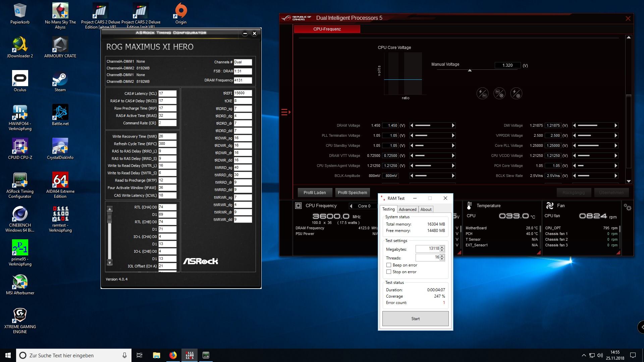Select the CPU-Frequenz tab
Viewport: 644px width, 362px height.
tap(327, 29)
